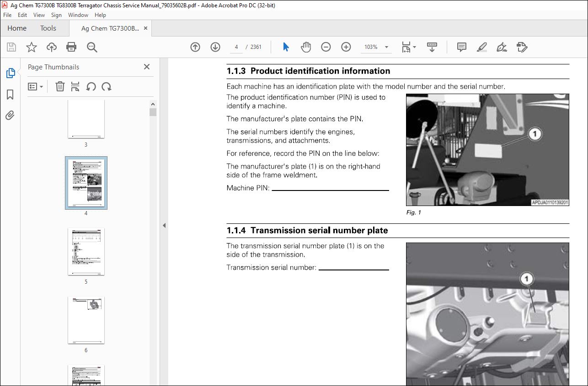Select page 3 thumbnail
This screenshot has height=386, width=588.
pyautogui.click(x=86, y=119)
